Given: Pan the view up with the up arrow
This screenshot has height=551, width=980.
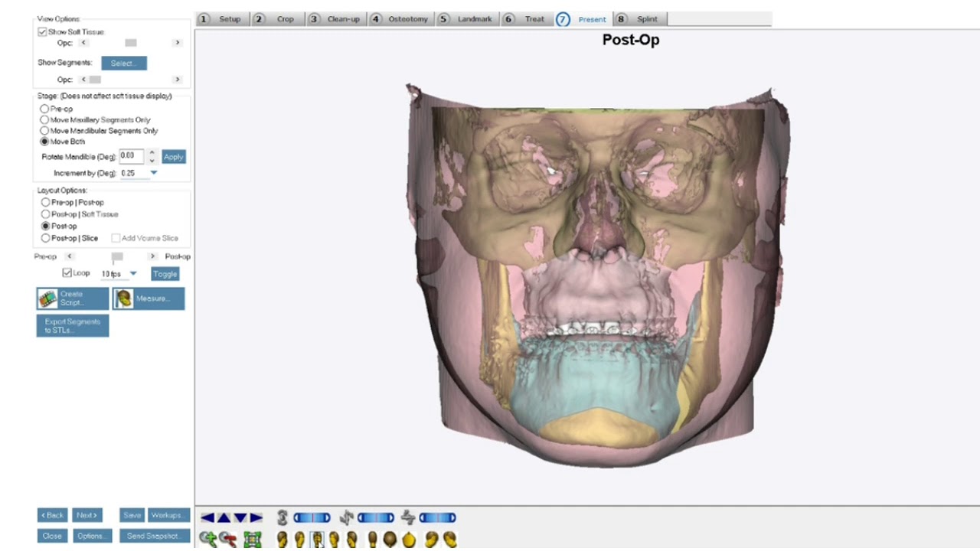Looking at the screenshot, I should [224, 518].
